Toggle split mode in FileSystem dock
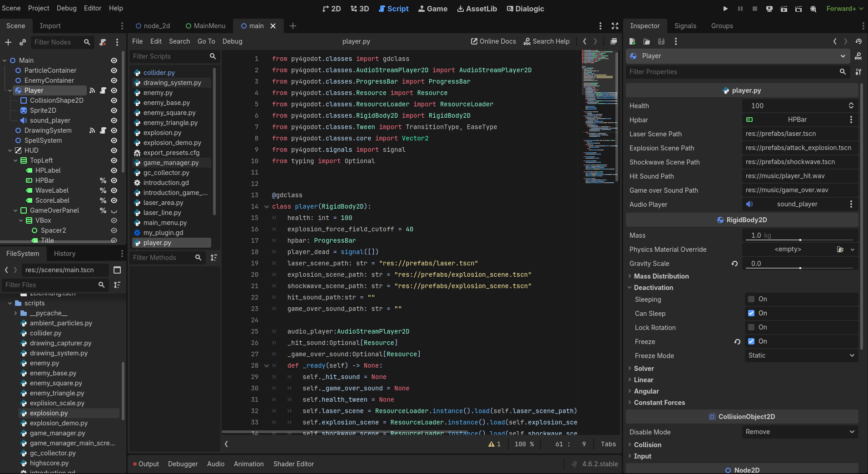 (x=117, y=270)
